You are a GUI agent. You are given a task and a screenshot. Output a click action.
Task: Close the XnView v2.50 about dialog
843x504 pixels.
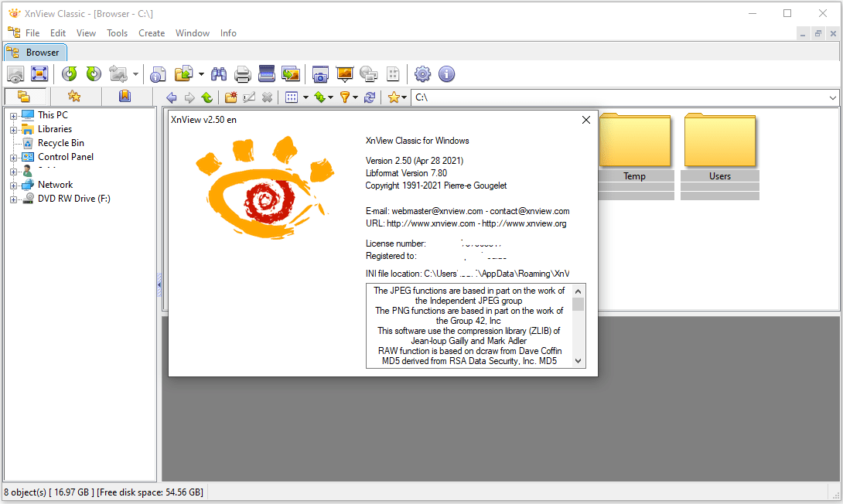pos(586,120)
